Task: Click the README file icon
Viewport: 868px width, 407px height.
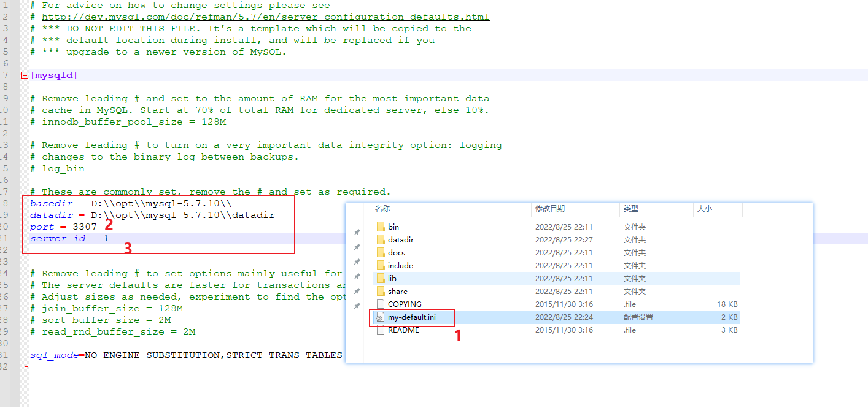Action: coord(379,330)
